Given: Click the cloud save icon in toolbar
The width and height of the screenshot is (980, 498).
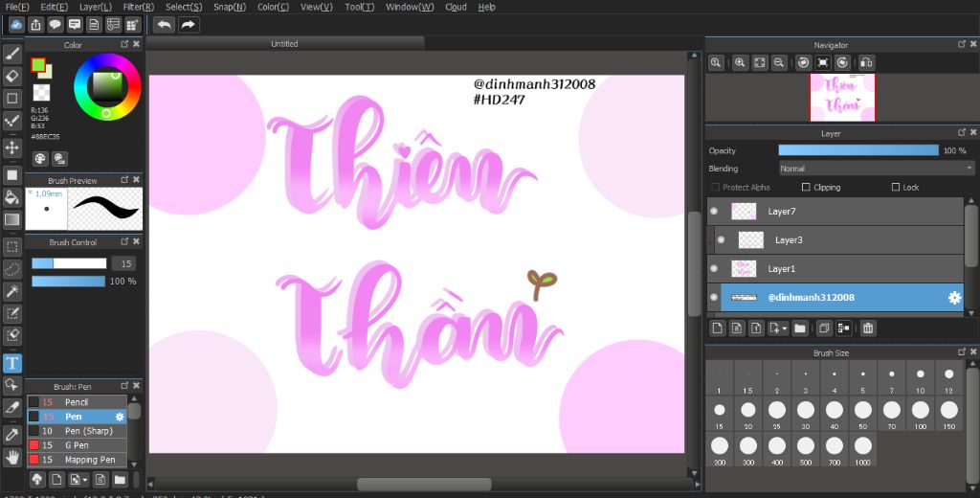Looking at the screenshot, I should (x=17, y=25).
